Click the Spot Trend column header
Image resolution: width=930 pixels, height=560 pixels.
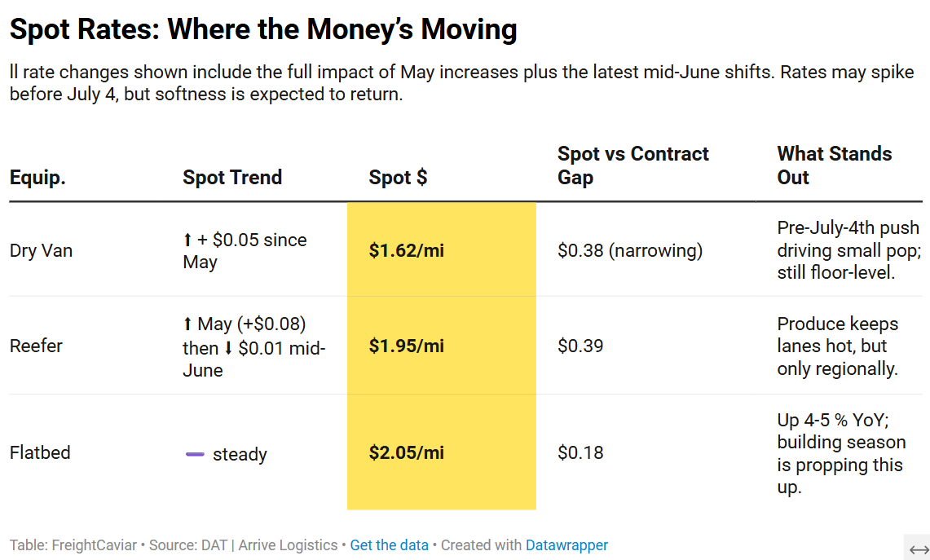tap(232, 178)
